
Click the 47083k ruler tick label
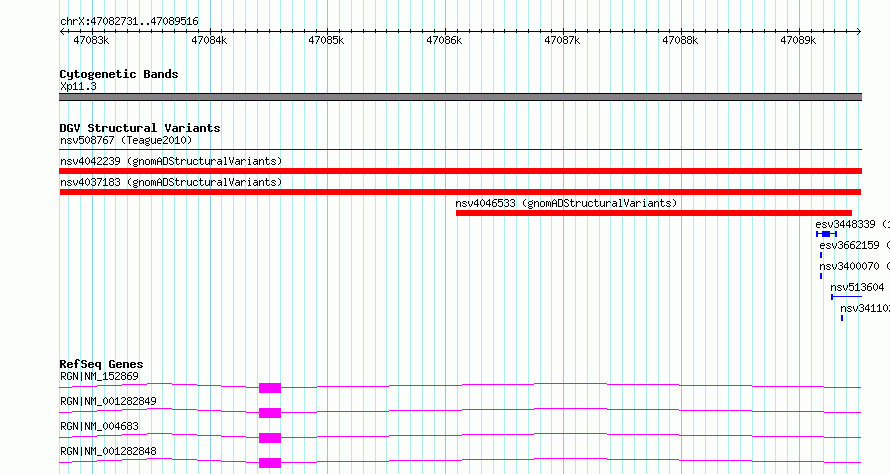coord(91,40)
